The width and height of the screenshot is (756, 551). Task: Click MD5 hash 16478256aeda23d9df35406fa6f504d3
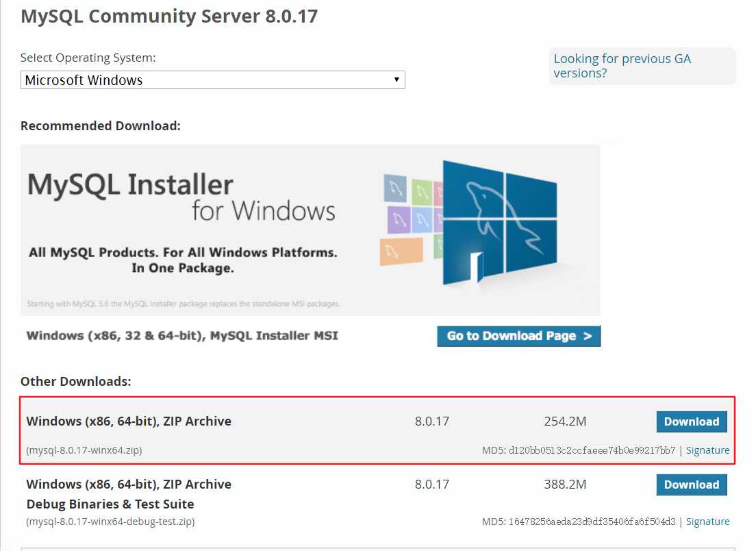coord(592,522)
